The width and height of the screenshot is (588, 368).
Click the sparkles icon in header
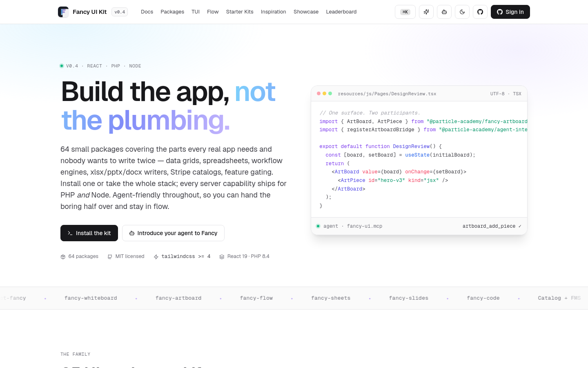pyautogui.click(x=426, y=12)
